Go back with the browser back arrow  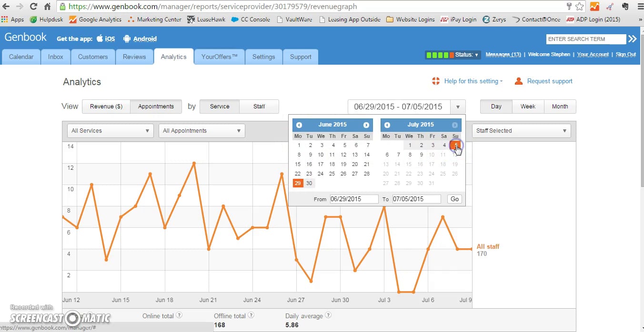(x=6, y=7)
